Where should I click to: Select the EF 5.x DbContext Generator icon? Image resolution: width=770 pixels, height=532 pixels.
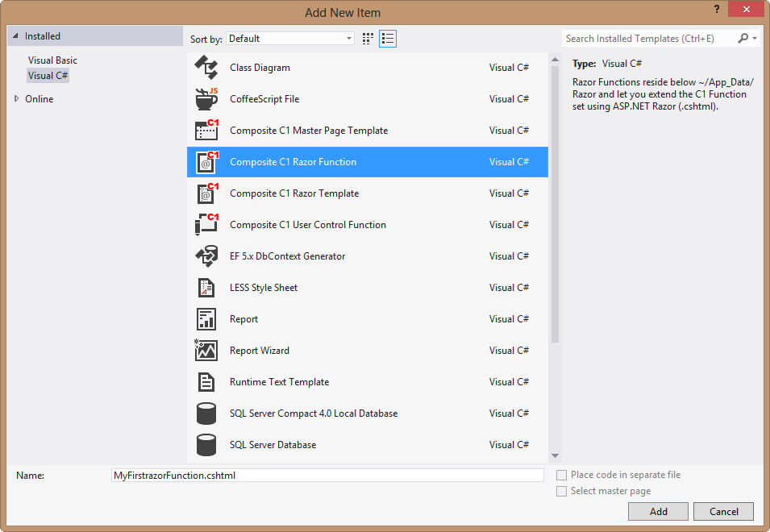[x=206, y=256]
